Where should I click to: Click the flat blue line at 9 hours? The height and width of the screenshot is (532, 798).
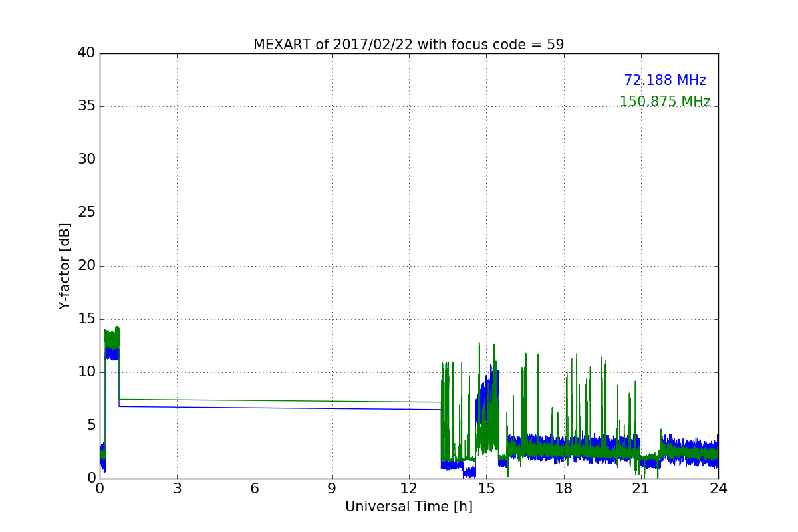(x=331, y=408)
